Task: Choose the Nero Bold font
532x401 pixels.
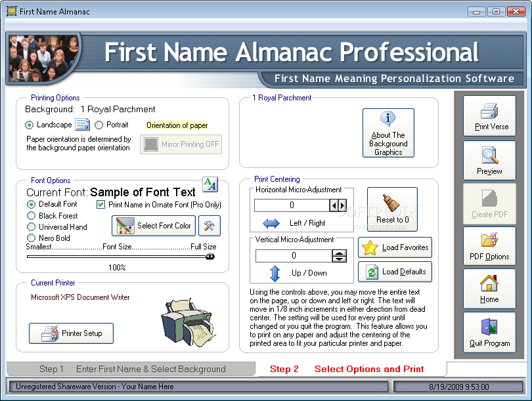Action: coord(32,238)
